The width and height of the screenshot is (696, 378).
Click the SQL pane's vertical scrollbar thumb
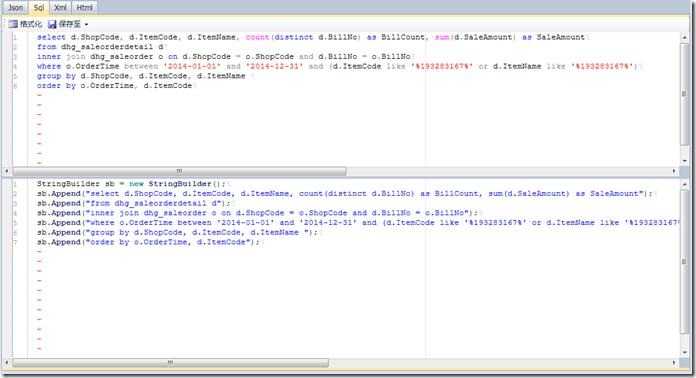[x=684, y=93]
